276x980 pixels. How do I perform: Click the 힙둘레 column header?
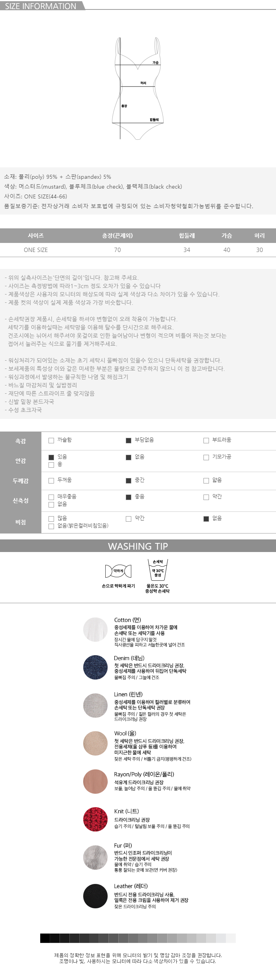click(x=187, y=235)
